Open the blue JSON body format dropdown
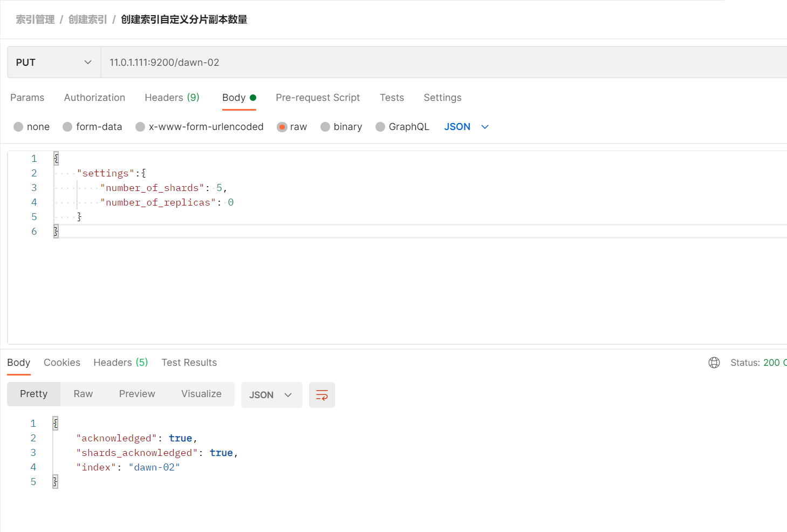 467,127
